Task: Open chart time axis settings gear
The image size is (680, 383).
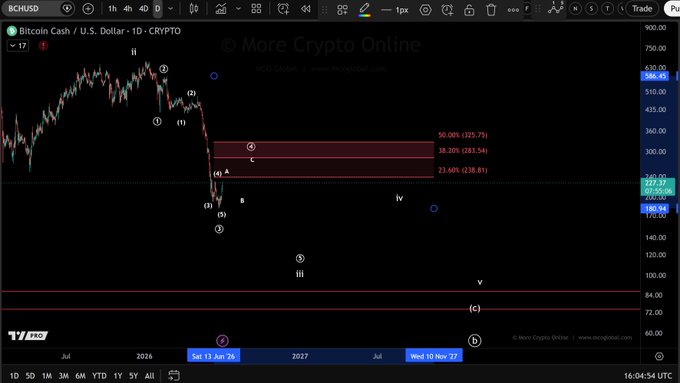Action: point(659,356)
